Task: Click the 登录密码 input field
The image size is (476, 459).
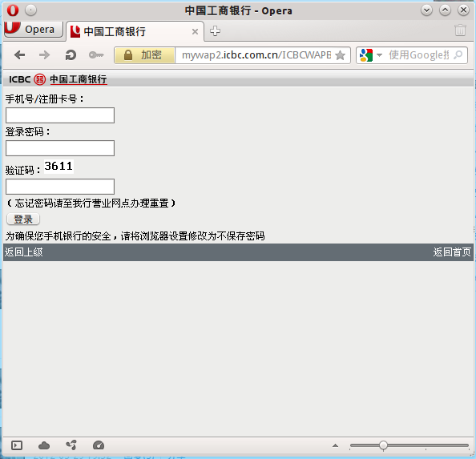Action: click(x=60, y=148)
